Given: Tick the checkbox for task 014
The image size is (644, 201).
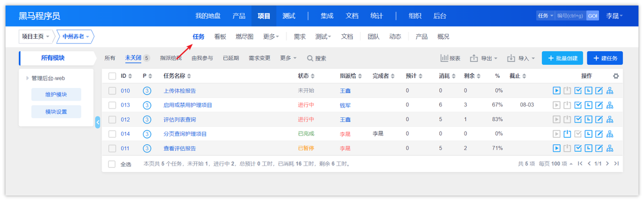Looking at the screenshot, I should (112, 134).
